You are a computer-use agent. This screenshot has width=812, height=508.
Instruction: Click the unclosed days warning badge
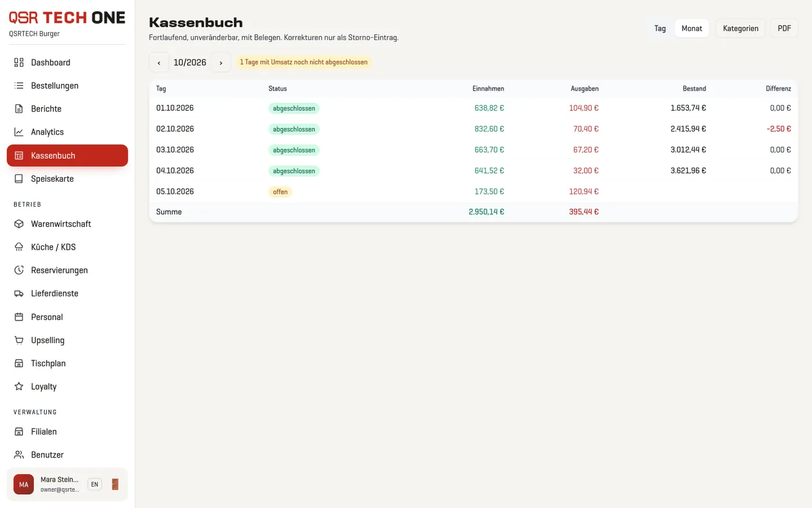[304, 62]
